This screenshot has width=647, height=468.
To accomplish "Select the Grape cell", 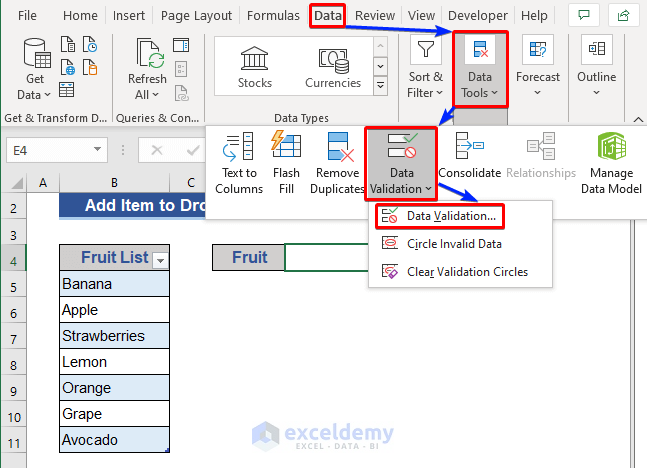I will 114,414.
